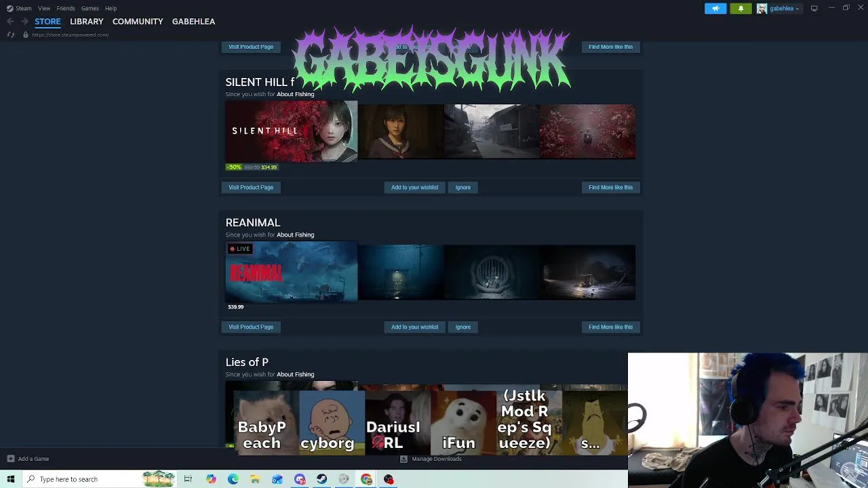
Task: Click About Fishing link under SILENT HILL f
Action: coord(295,94)
